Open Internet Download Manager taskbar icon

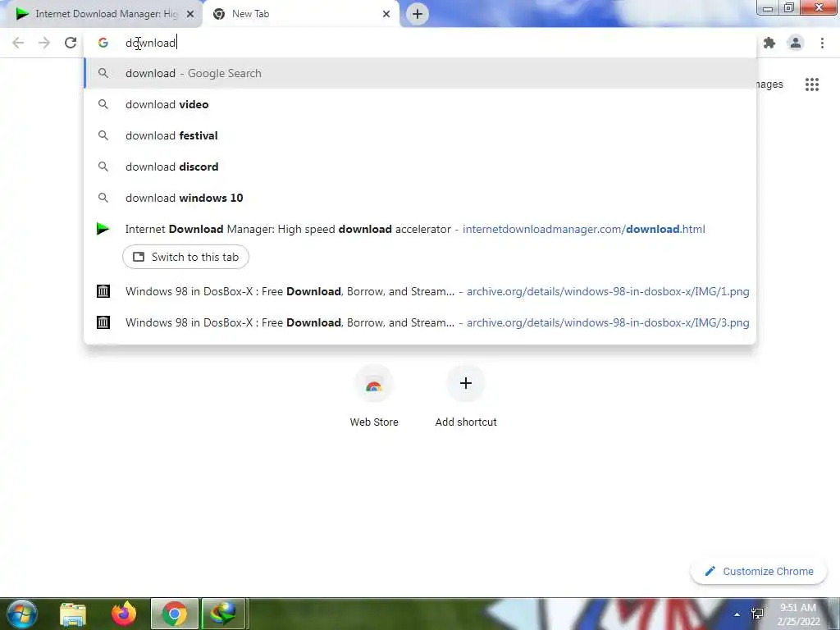tap(224, 614)
